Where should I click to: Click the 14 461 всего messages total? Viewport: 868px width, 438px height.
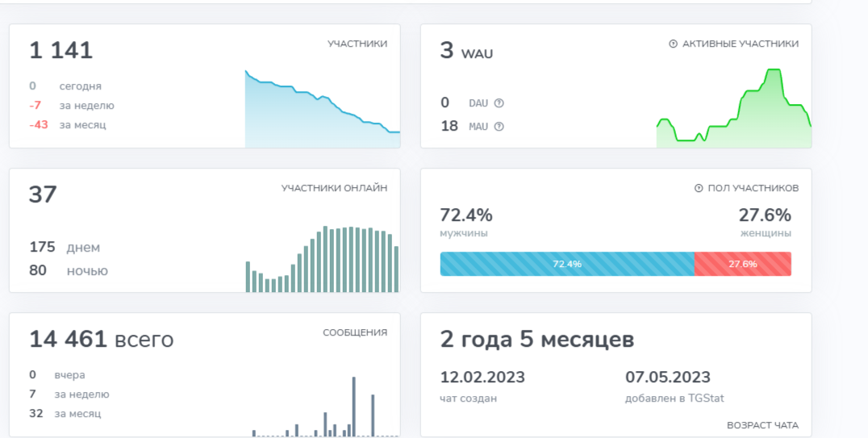[x=102, y=340]
